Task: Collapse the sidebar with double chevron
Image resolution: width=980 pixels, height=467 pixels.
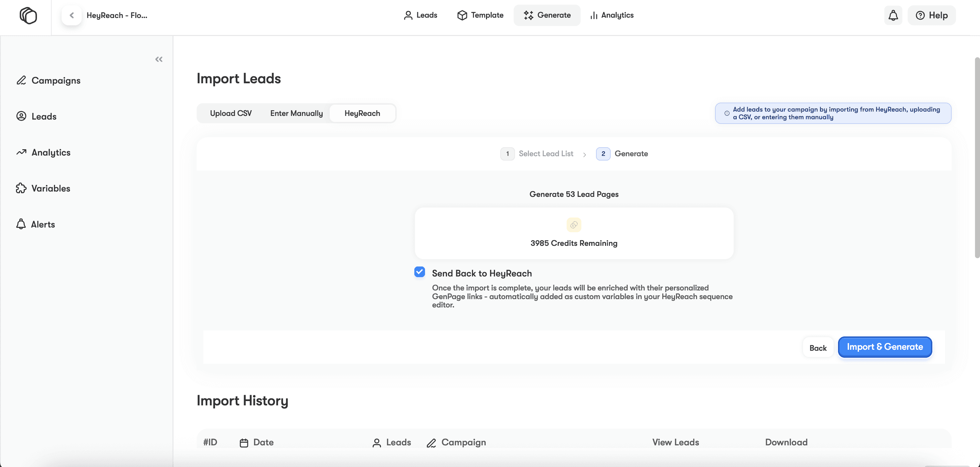Action: (159, 59)
